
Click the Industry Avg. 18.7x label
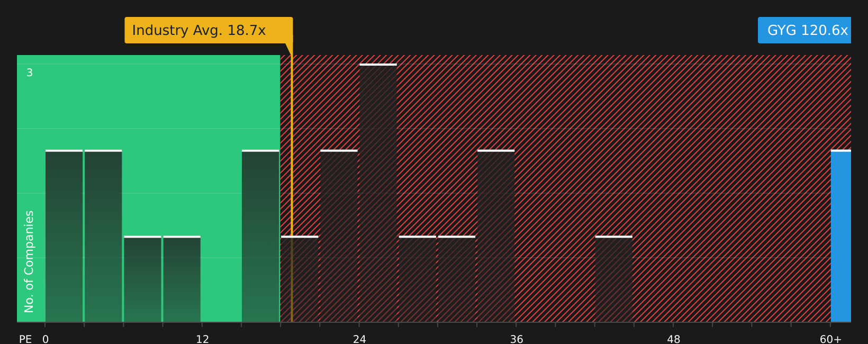click(209, 30)
